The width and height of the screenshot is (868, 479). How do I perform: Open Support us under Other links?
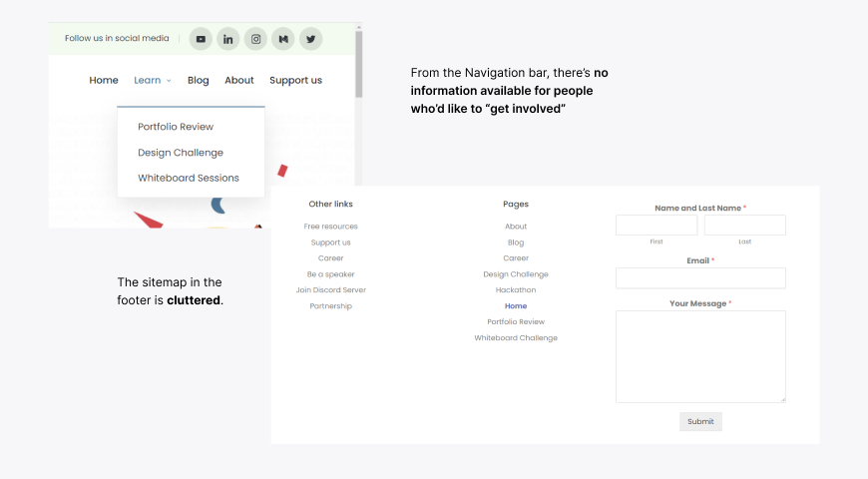pos(330,242)
